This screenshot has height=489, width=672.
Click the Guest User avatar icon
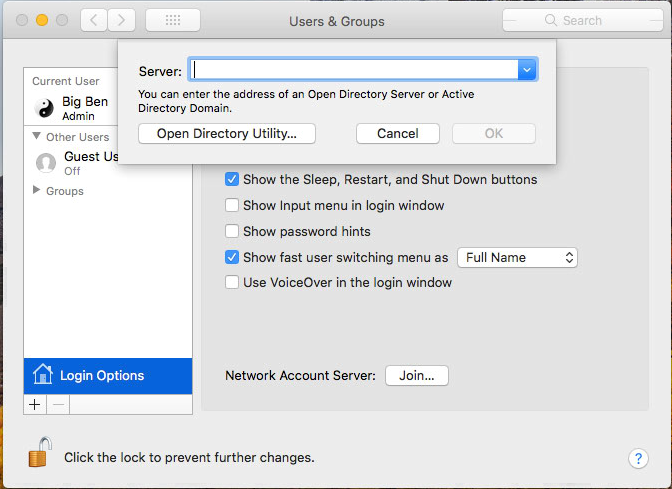[46, 163]
